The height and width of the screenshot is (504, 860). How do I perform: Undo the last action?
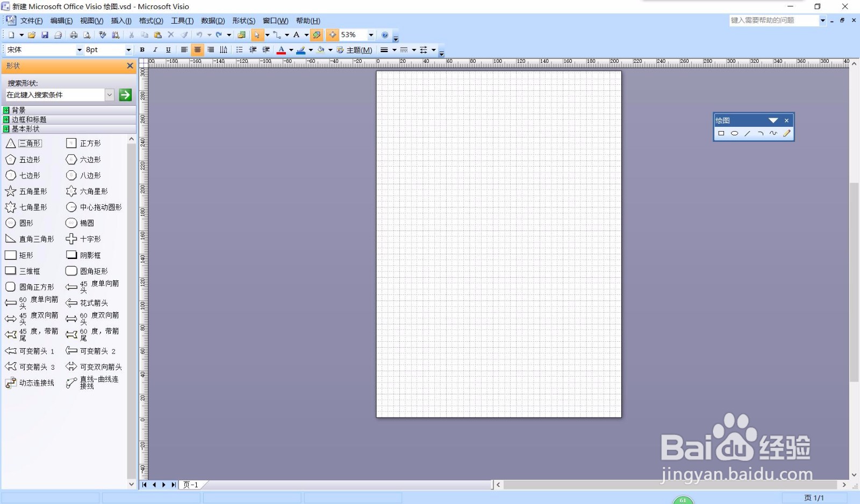tap(199, 35)
